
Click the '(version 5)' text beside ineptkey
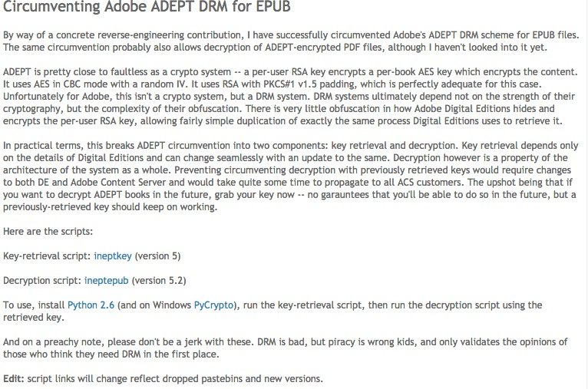157,256
